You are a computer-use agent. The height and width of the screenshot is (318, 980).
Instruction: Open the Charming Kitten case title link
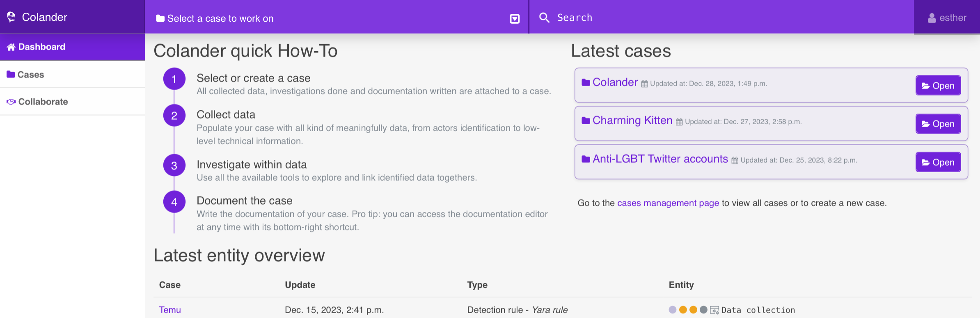632,120
